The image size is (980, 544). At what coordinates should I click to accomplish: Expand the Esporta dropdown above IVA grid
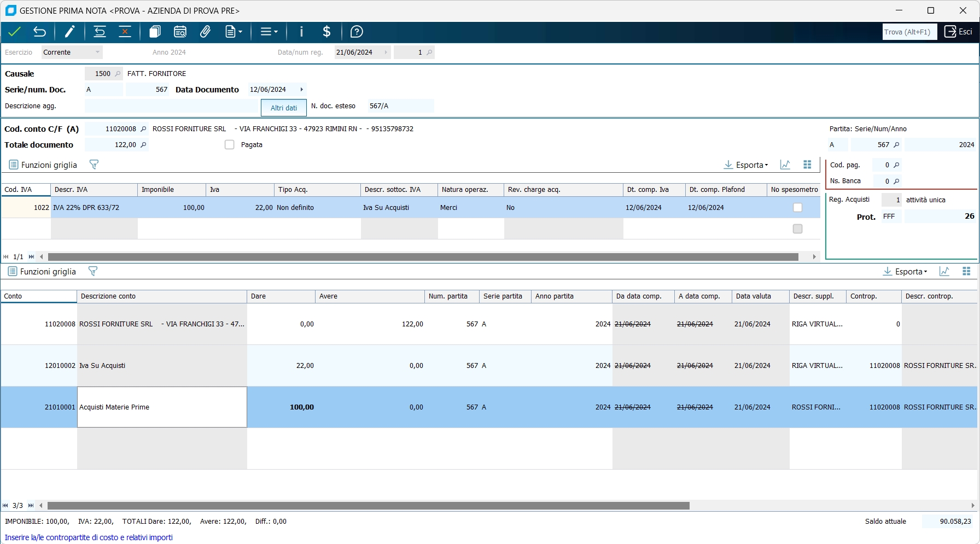[x=746, y=165]
